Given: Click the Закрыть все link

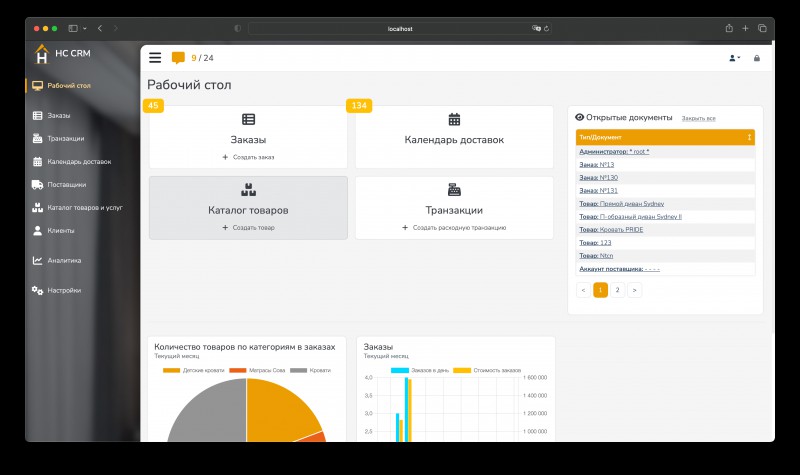Looking at the screenshot, I should 698,118.
